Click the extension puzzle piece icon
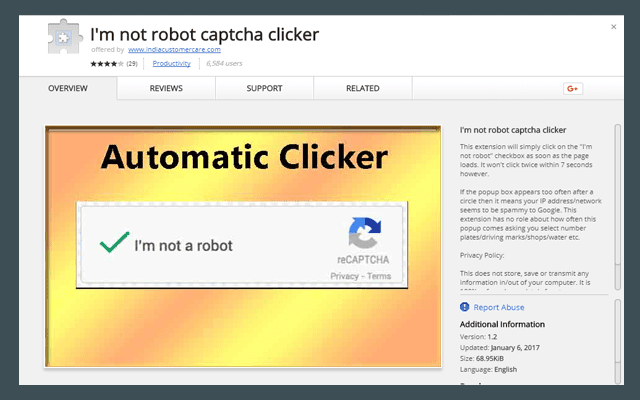Image resolution: width=640 pixels, height=400 pixels. pyautogui.click(x=66, y=38)
